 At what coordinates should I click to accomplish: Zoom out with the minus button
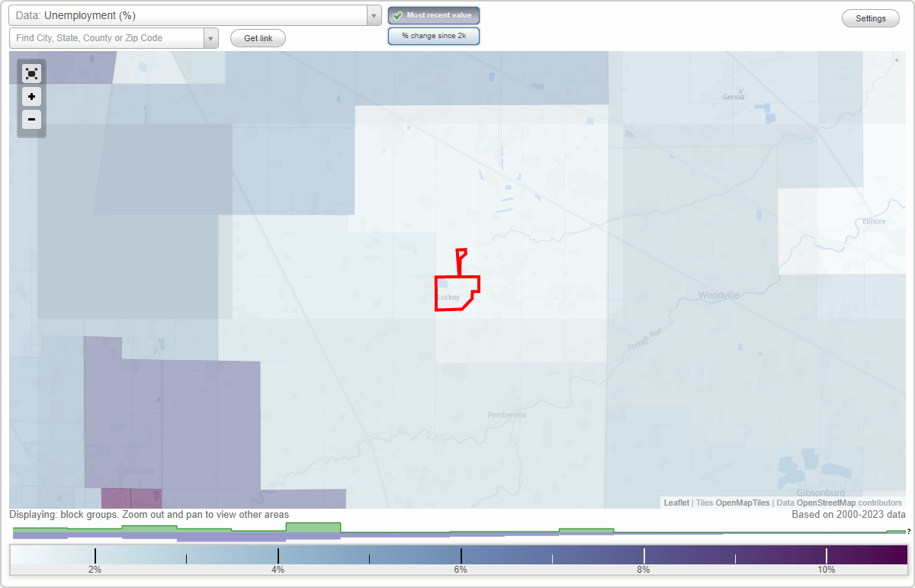[x=31, y=119]
